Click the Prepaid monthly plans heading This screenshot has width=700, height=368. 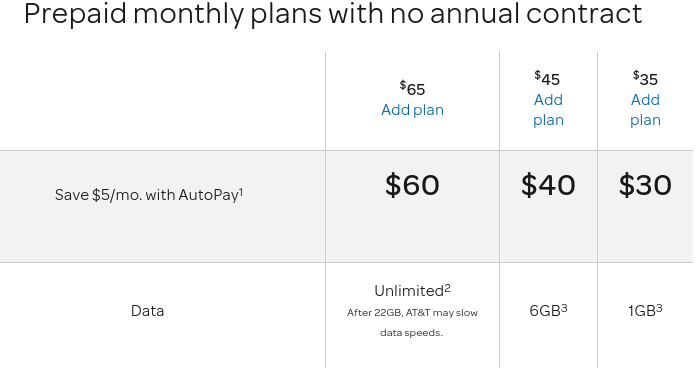click(x=333, y=13)
